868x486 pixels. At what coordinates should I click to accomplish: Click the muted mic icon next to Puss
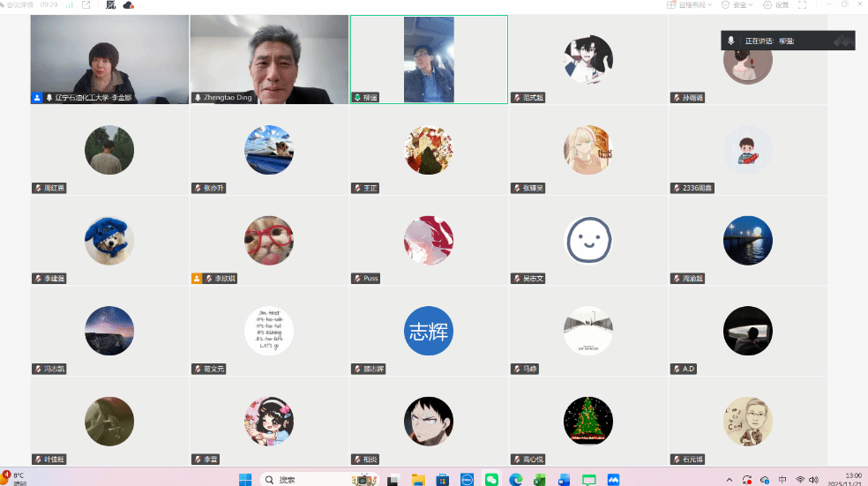coord(357,279)
